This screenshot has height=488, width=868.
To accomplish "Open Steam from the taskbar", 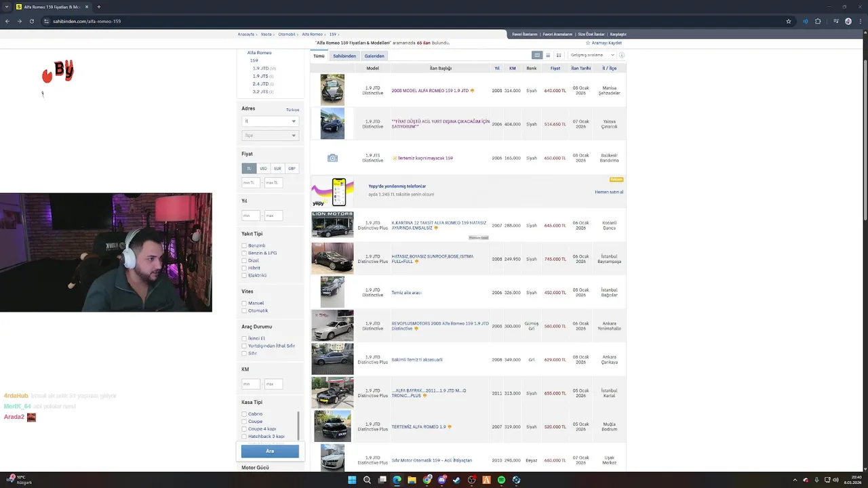I will (456, 480).
